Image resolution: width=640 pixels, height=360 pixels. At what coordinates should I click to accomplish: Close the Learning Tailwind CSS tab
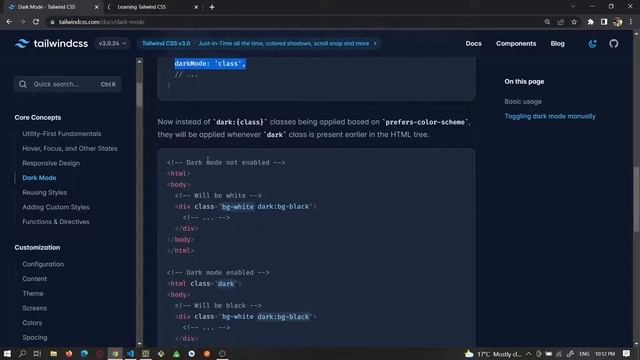click(196, 7)
